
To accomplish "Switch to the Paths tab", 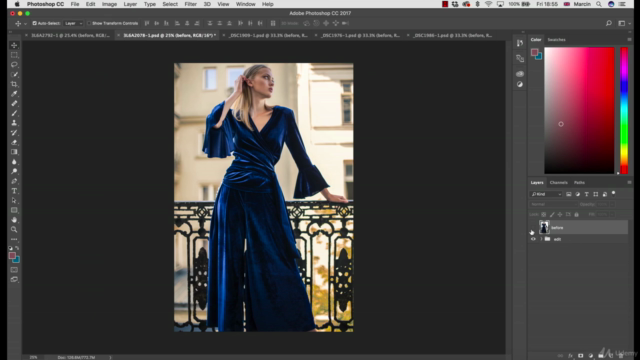I will [579, 182].
